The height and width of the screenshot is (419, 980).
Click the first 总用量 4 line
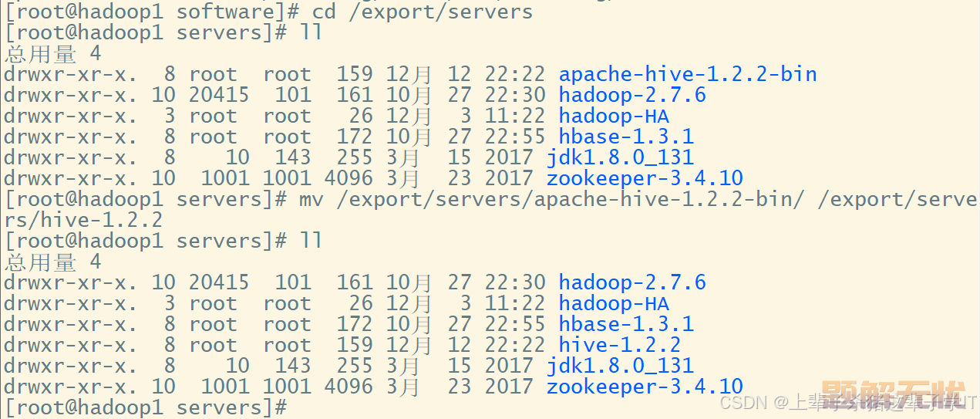52,53
